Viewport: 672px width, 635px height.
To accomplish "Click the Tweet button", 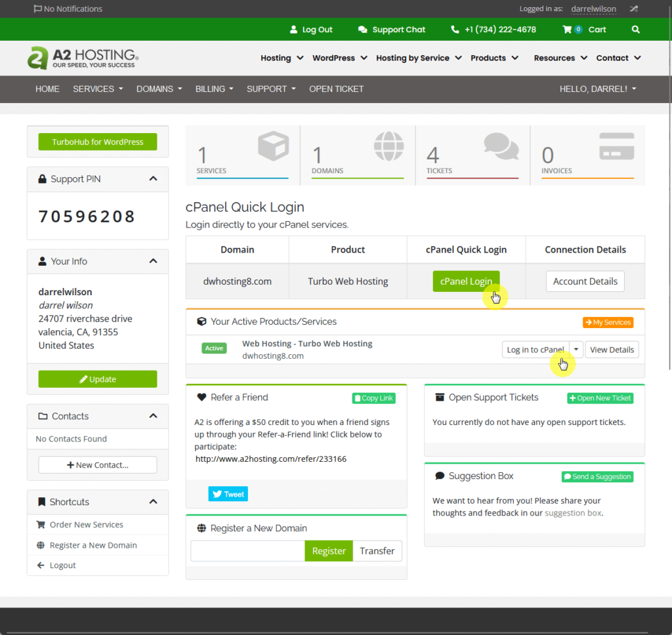I will point(228,494).
